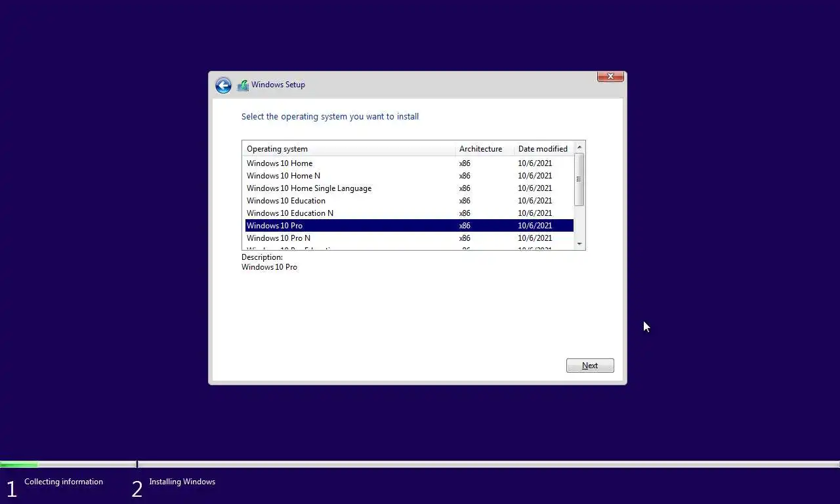Sort by Operating system column header
This screenshot has width=840, height=504.
(x=348, y=149)
